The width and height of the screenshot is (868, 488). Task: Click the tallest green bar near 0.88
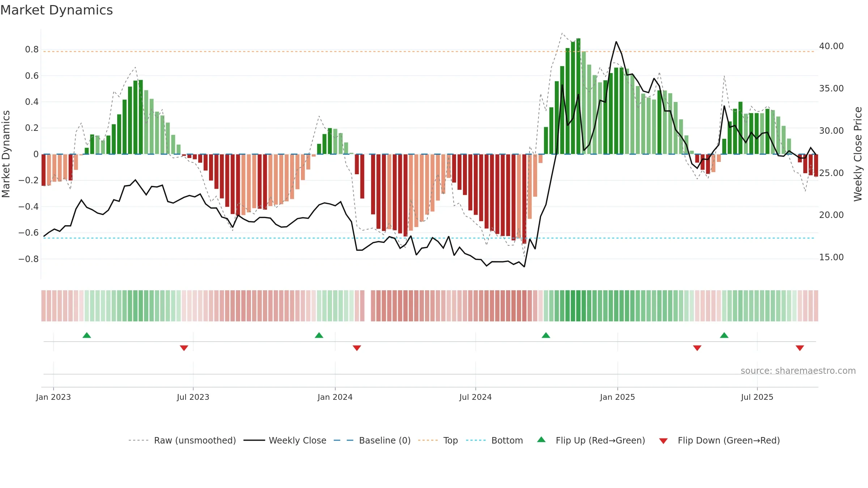[578, 96]
